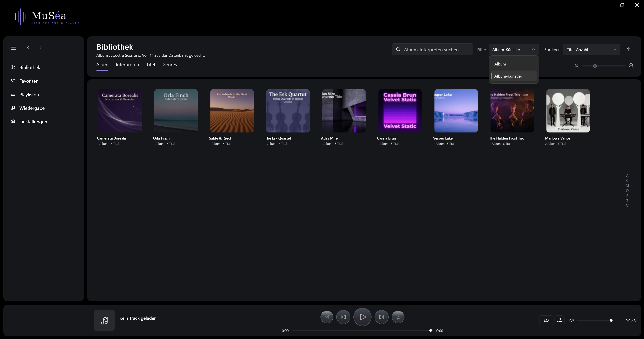Switch to the Interpreten tab
This screenshot has width=644, height=339.
(x=127, y=64)
